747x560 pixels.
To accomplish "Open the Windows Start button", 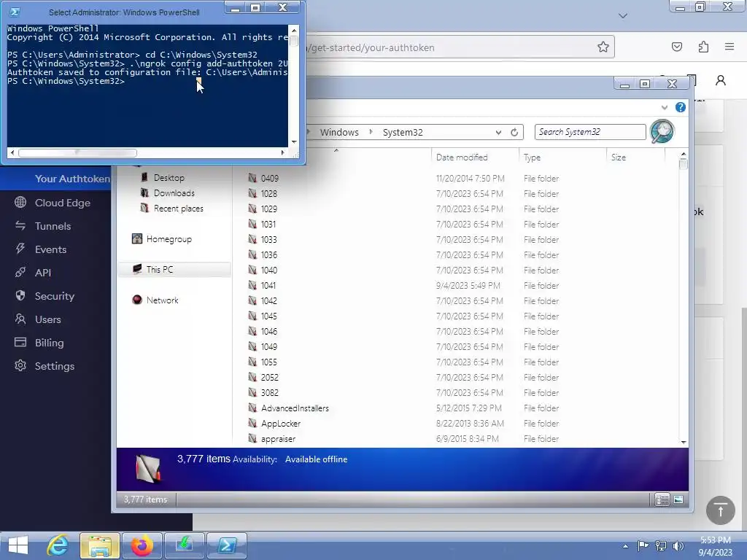I will (18, 545).
